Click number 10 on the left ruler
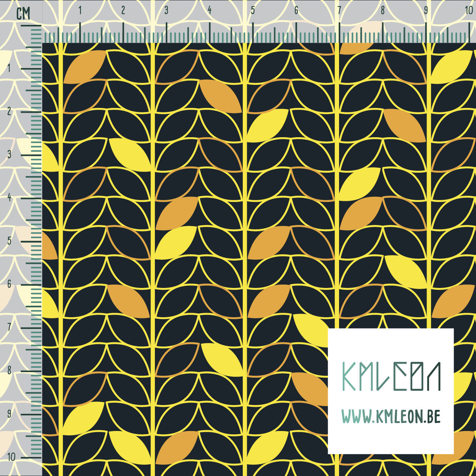This screenshot has height=476, width=476. click(11, 457)
